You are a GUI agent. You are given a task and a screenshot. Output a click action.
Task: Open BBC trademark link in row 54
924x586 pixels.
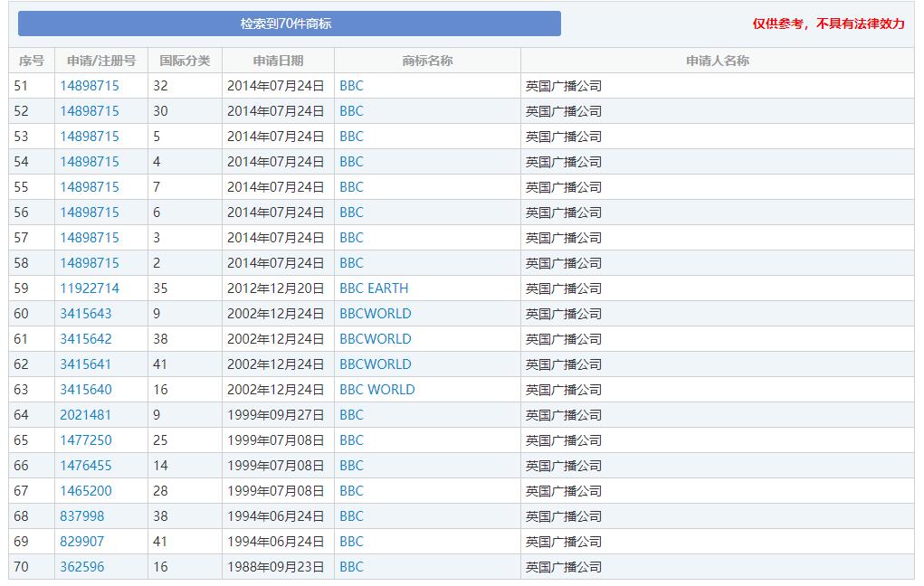click(x=351, y=161)
